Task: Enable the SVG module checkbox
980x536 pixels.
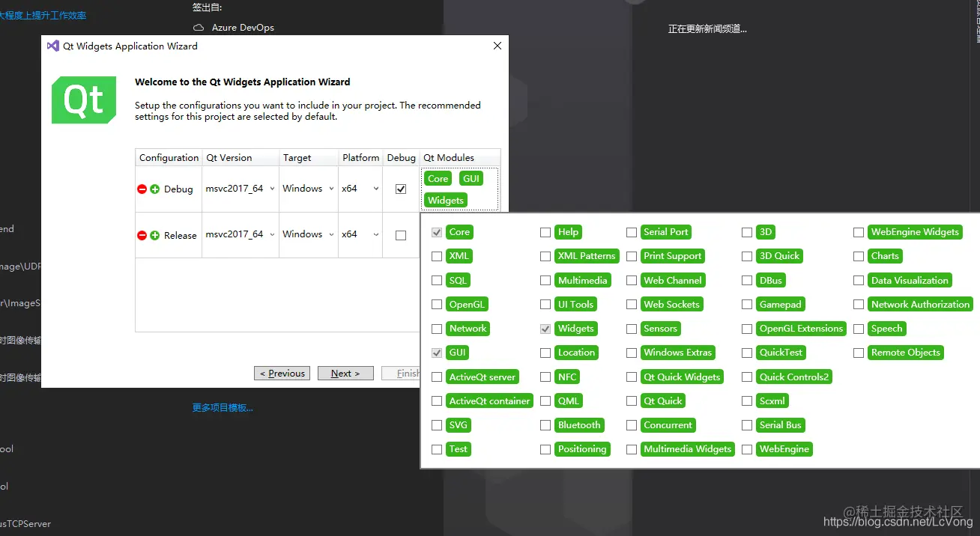Action: (x=437, y=425)
